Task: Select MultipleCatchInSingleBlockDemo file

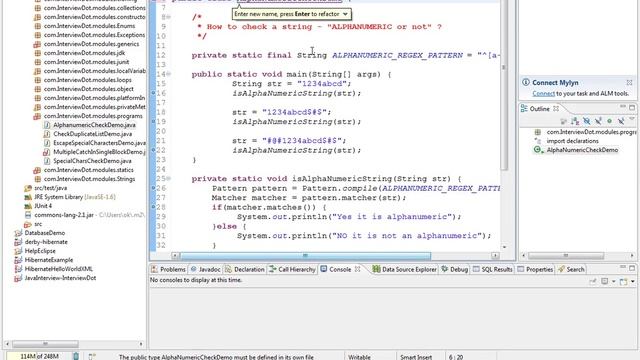Action: (99, 152)
